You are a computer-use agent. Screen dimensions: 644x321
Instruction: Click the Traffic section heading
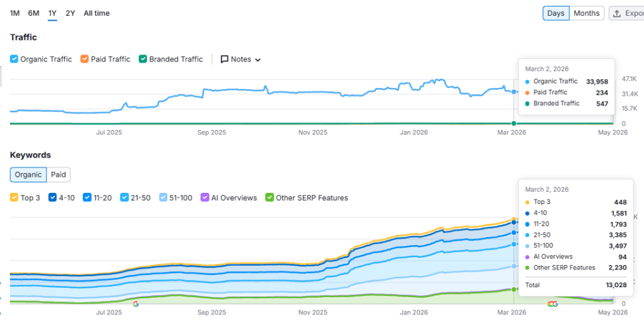point(23,37)
